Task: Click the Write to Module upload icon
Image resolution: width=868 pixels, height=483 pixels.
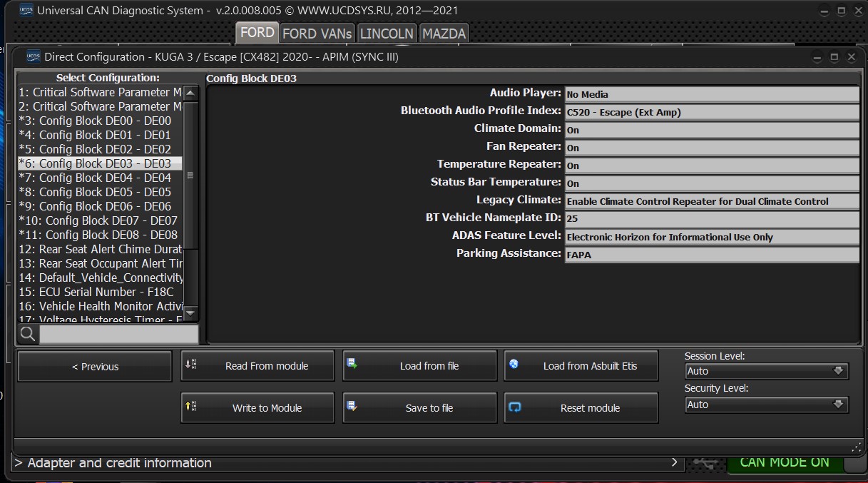Action: click(x=190, y=407)
